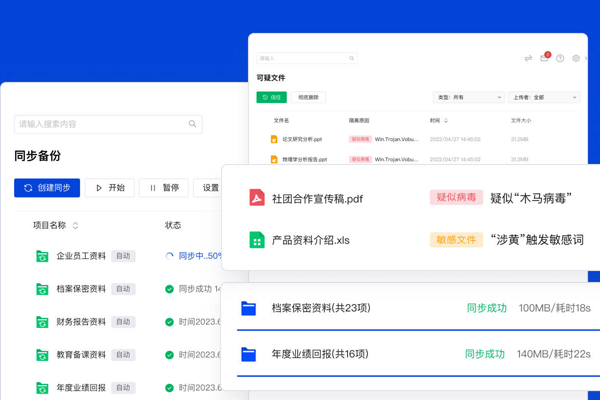Screen dimensions: 600x400
Task: Click the folder icon of 档案保密资料(共23项)
Action: pyautogui.click(x=249, y=308)
